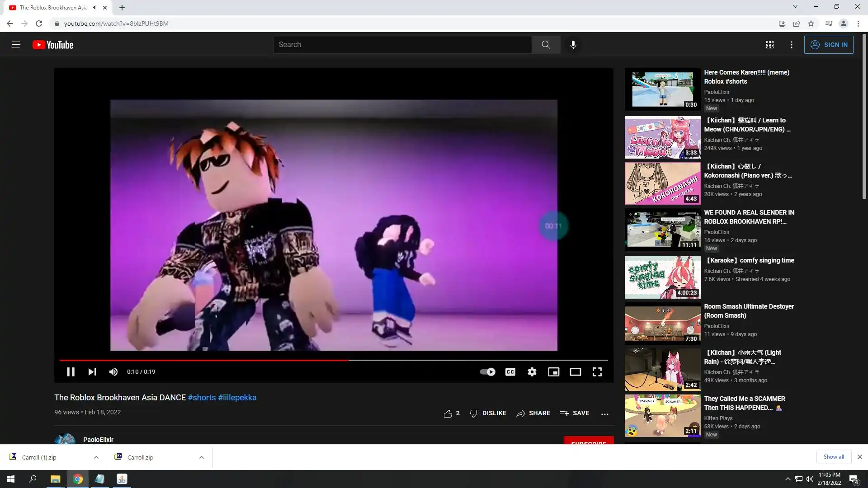Mute the video volume
Image resolution: width=868 pixels, height=488 pixels.
coord(113,372)
